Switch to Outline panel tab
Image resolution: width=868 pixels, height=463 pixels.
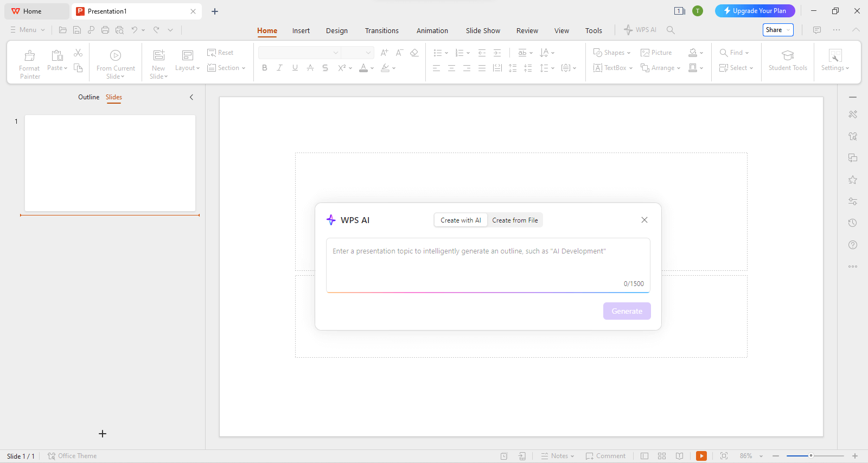point(89,97)
